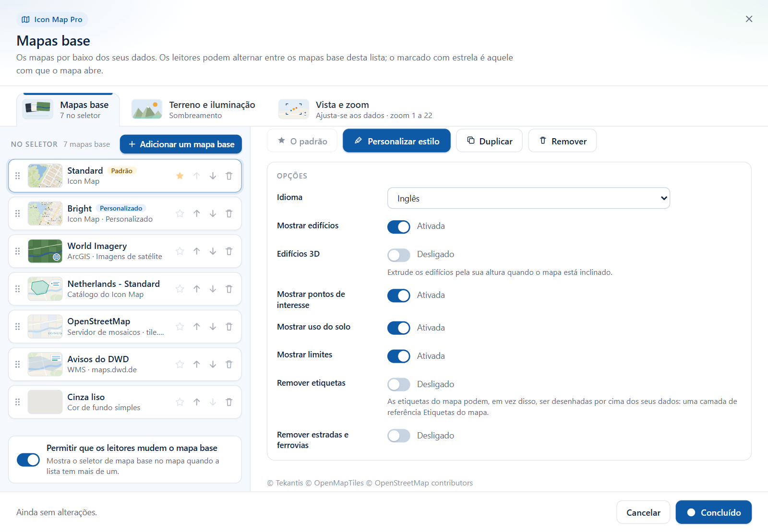Click the Icon Map Pro badge
Screen dimensions: 768x532
[52, 20]
